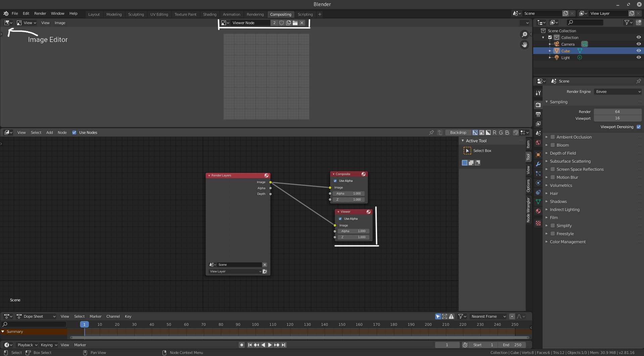Open the Material properties tab

pyautogui.click(x=538, y=211)
